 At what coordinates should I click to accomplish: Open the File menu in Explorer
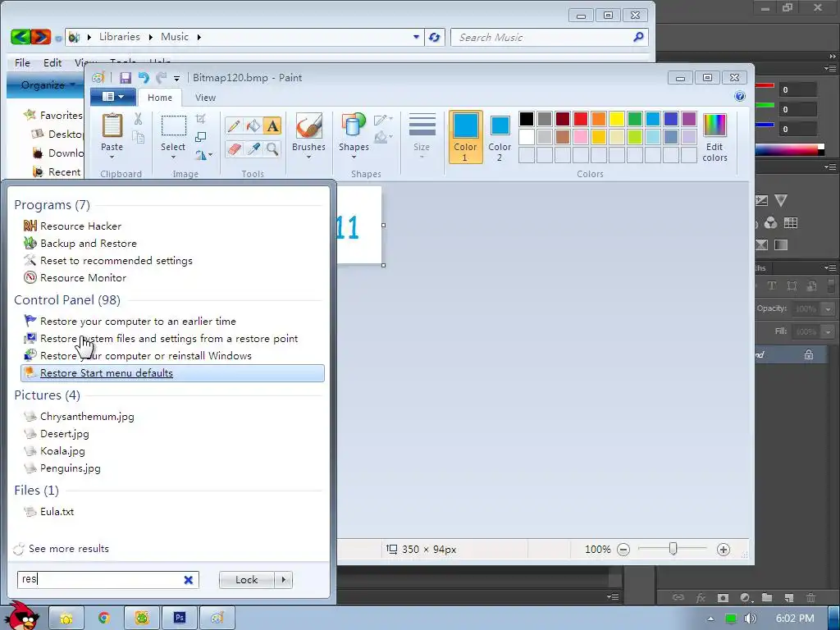pos(22,62)
